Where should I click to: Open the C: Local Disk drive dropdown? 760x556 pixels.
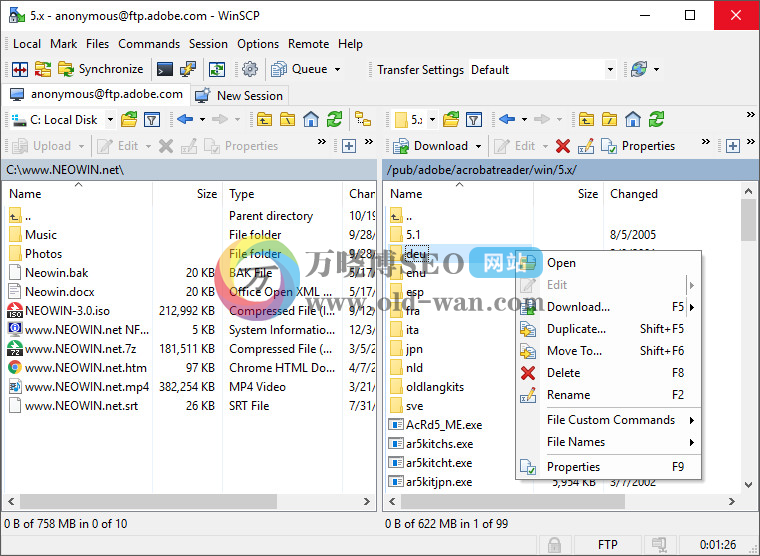[x=111, y=119]
